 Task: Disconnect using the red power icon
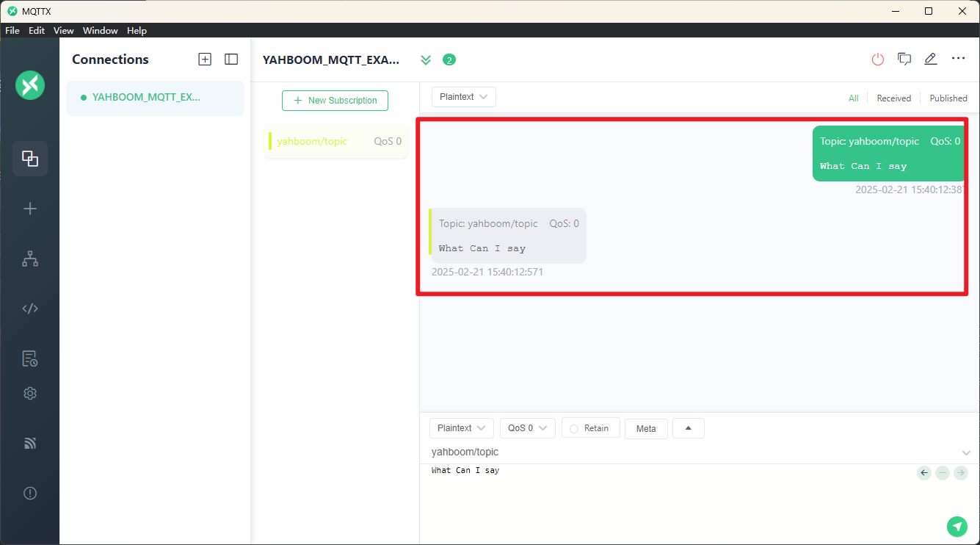click(878, 59)
